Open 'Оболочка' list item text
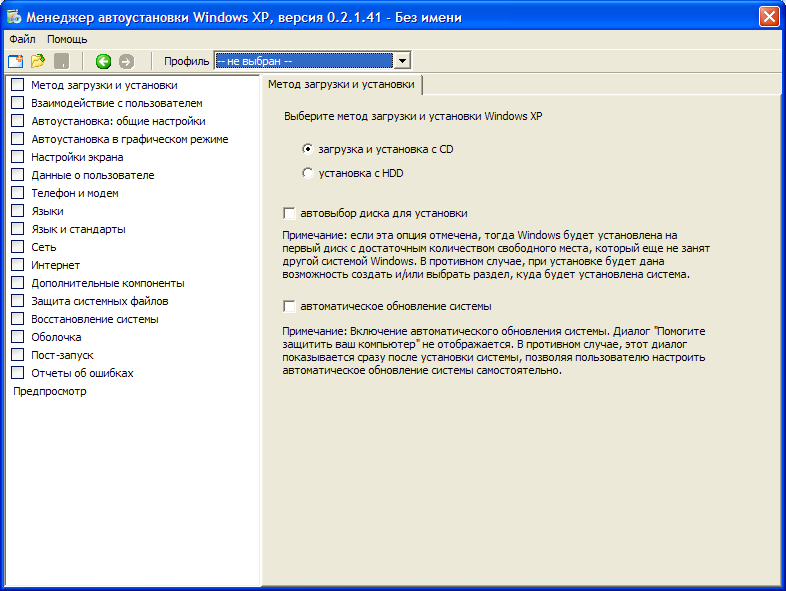Image resolution: width=786 pixels, height=591 pixels. tap(56, 337)
